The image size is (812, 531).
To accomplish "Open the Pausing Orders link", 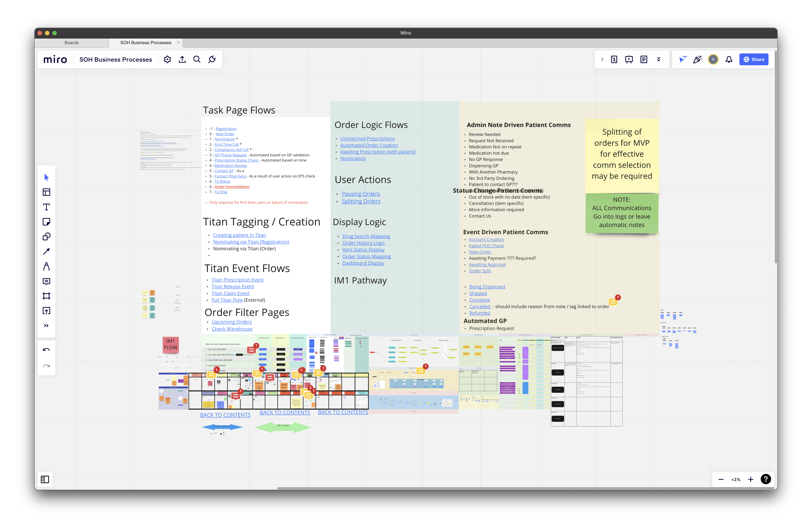I will pyautogui.click(x=361, y=194).
